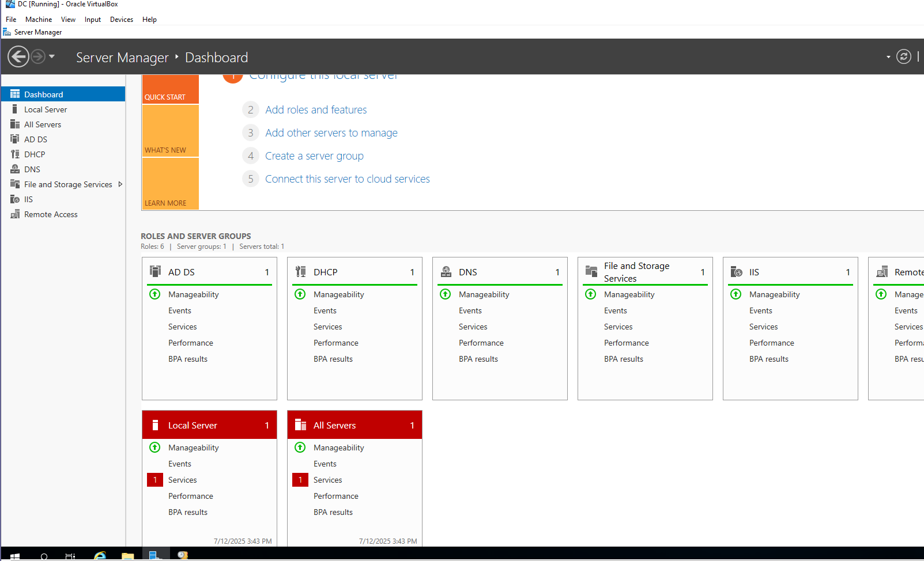Open File and Storage Services tile header

[645, 272]
